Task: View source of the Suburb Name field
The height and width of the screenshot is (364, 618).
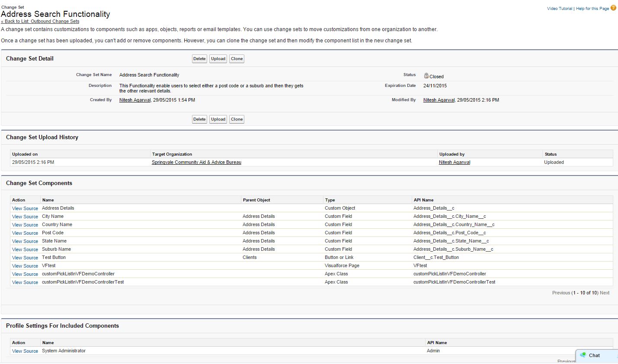Action: tap(25, 249)
